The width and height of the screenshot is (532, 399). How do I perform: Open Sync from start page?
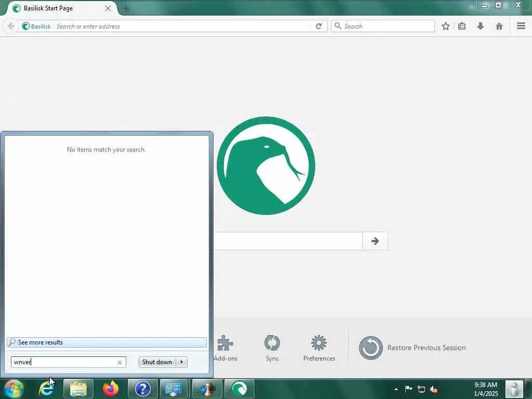[x=272, y=349]
